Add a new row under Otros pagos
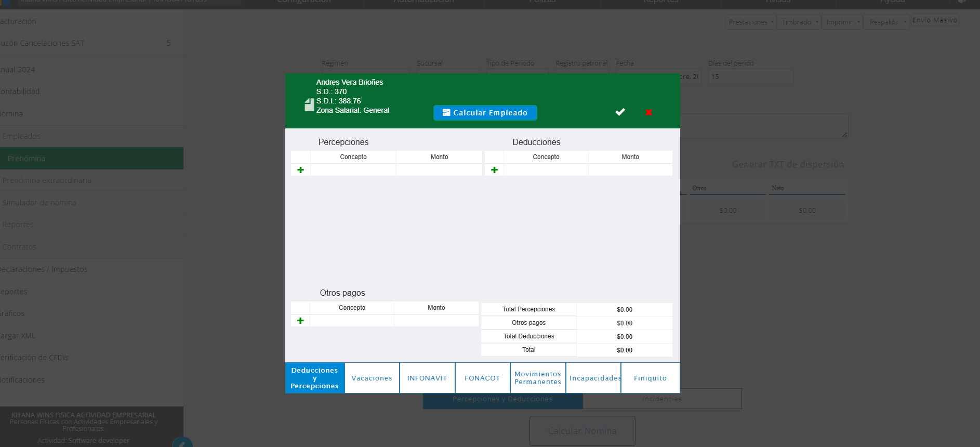 coord(300,321)
